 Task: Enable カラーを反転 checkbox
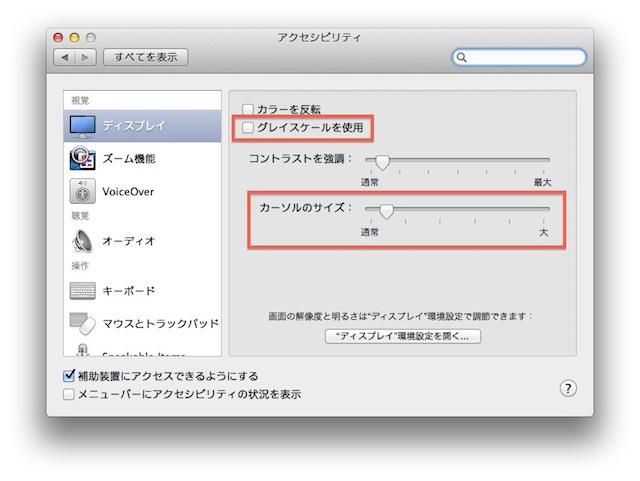click(x=248, y=109)
